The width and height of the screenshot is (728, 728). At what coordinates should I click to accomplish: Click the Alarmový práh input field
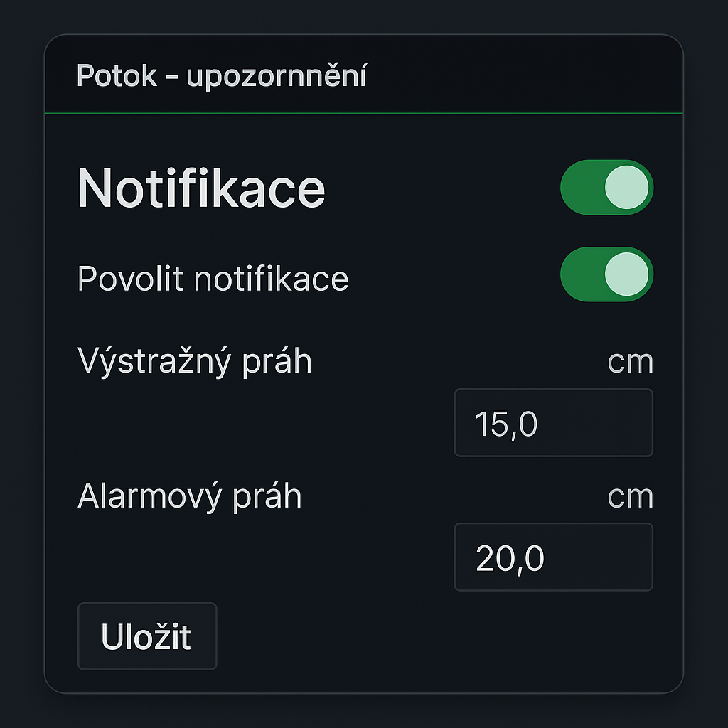tap(553, 557)
